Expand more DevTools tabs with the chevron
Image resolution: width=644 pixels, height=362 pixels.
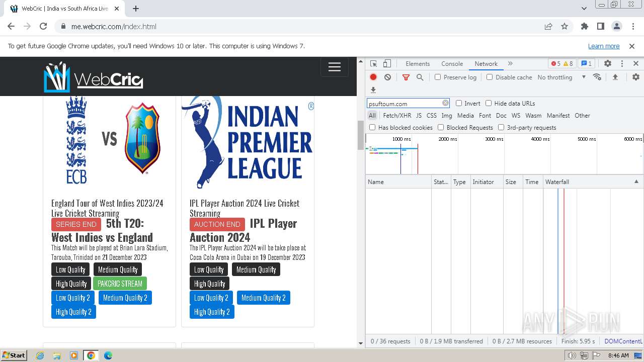(510, 64)
